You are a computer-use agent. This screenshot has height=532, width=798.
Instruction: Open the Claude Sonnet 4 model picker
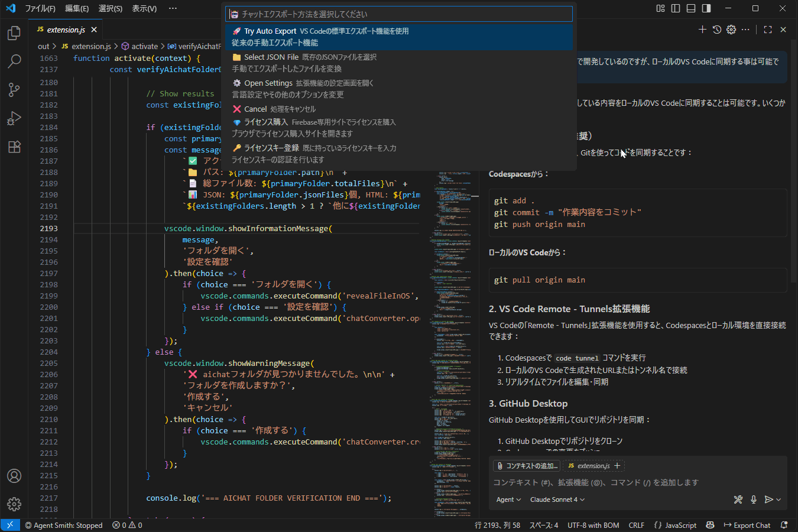click(557, 499)
